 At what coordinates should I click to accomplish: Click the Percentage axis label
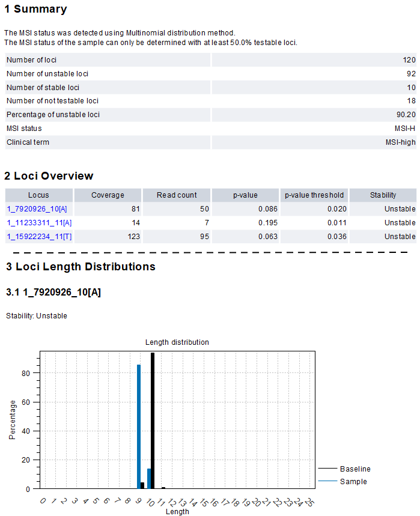tap(12, 420)
